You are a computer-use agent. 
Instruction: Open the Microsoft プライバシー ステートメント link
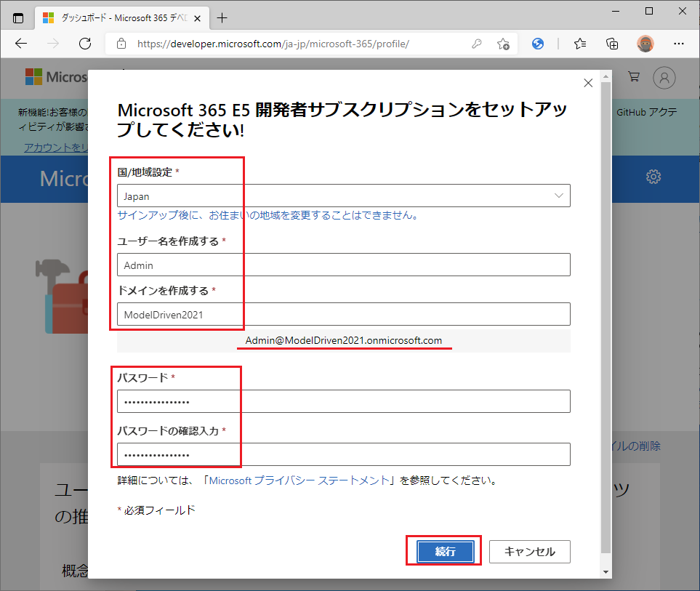pyautogui.click(x=299, y=481)
